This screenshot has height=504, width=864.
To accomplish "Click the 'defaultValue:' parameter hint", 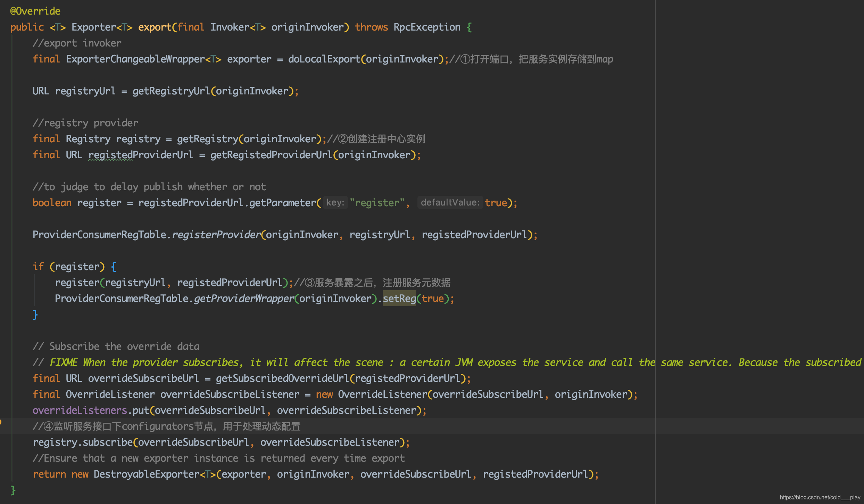I will pos(450,203).
